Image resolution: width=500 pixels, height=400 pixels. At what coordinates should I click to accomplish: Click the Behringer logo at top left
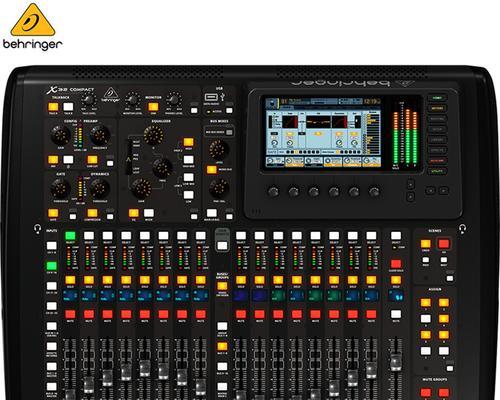click(x=32, y=27)
